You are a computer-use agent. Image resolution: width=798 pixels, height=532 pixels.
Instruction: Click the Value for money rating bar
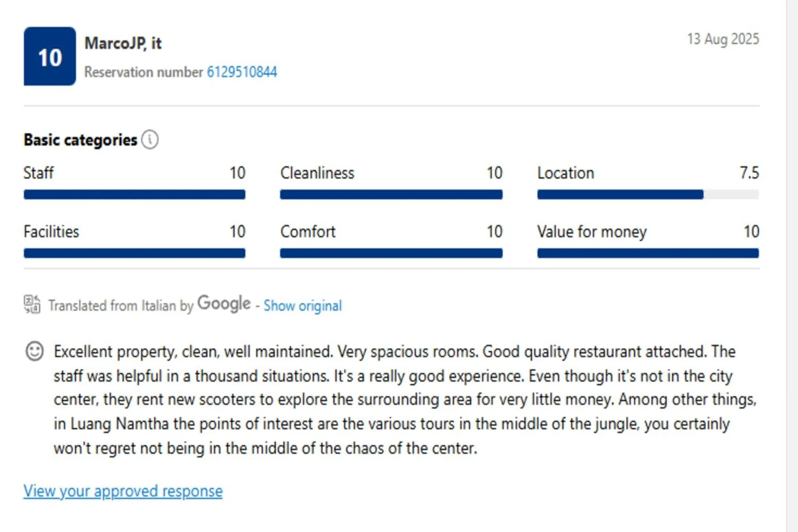648,253
